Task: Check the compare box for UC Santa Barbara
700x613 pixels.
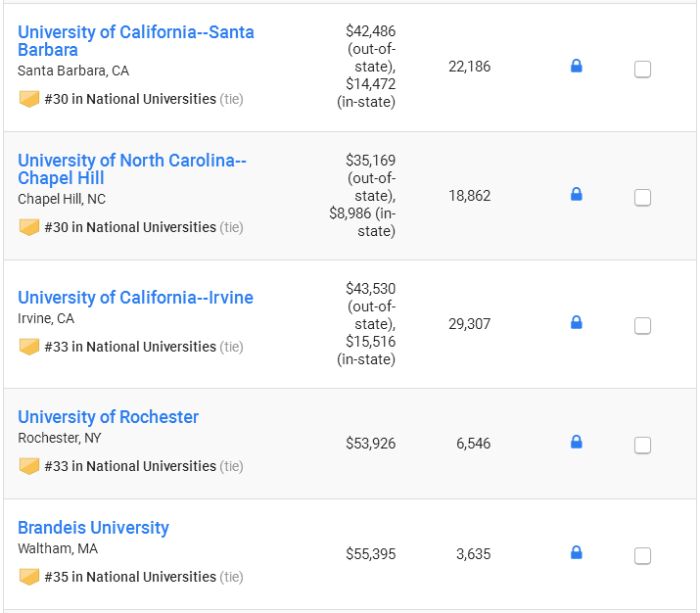Action: click(x=642, y=70)
